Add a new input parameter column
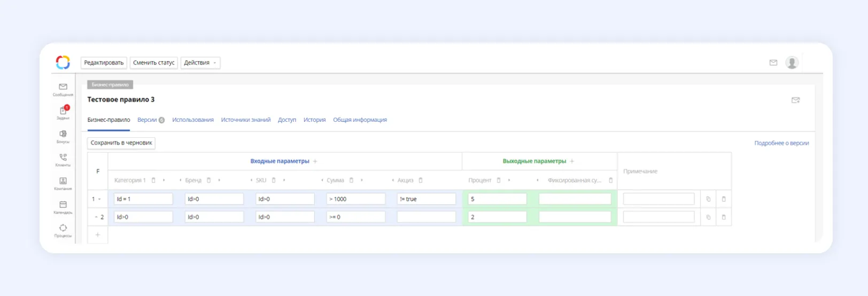The height and width of the screenshot is (296, 868). 315,161
